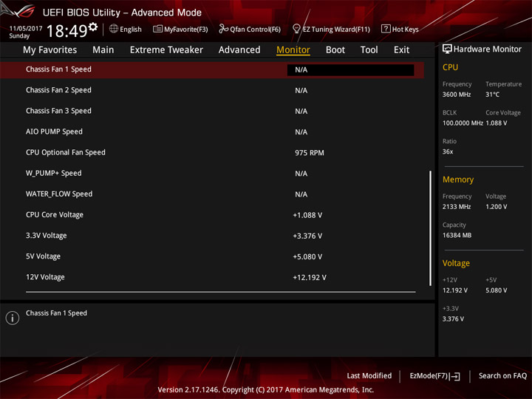The height and width of the screenshot is (399, 532).
Task: Click the 31°C CPU temperature
Action: 492,95
